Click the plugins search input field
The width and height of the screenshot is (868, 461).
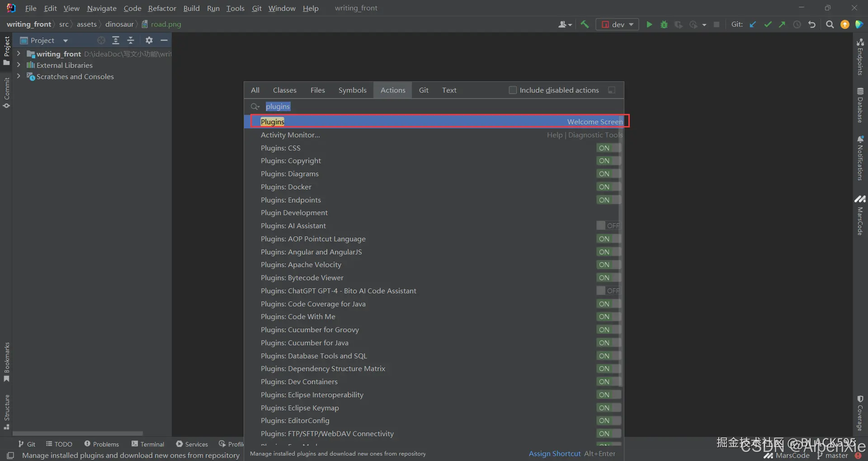click(x=434, y=106)
